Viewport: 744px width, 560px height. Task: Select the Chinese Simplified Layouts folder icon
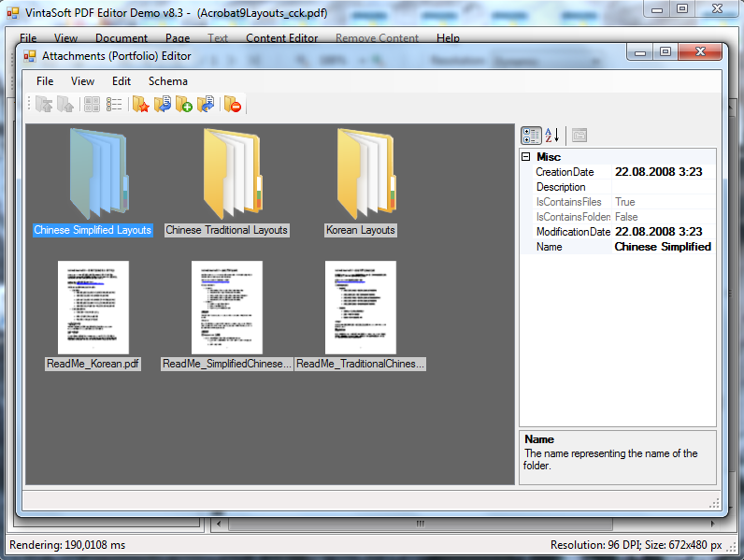[98, 174]
